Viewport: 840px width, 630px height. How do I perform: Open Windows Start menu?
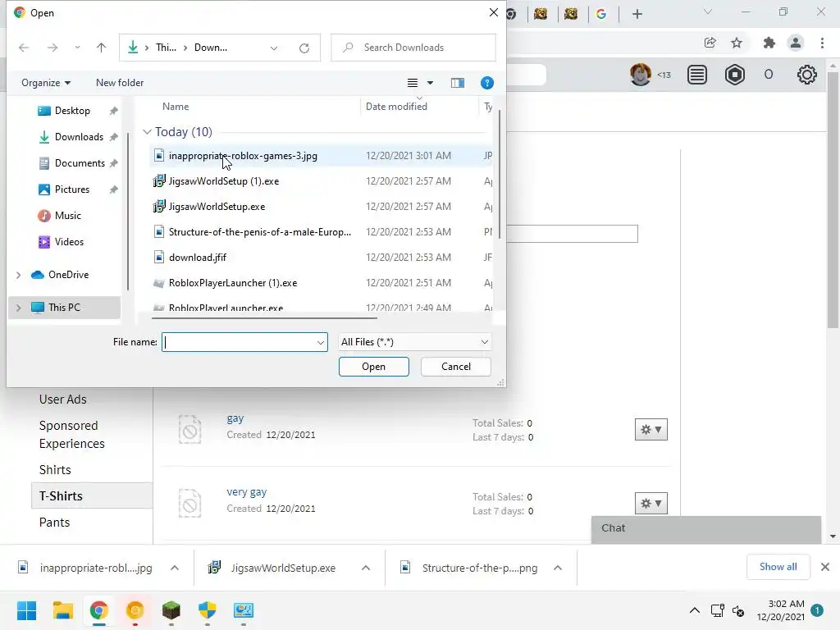click(26, 610)
